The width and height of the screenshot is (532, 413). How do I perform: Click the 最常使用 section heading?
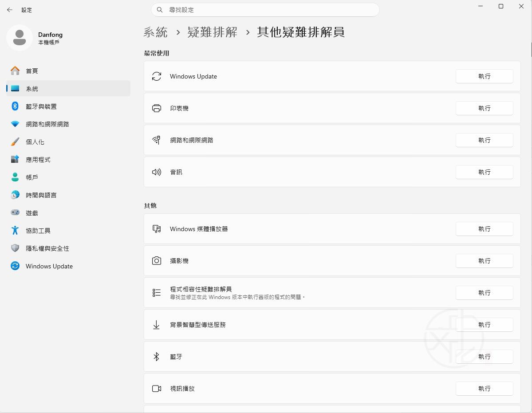tap(157, 53)
